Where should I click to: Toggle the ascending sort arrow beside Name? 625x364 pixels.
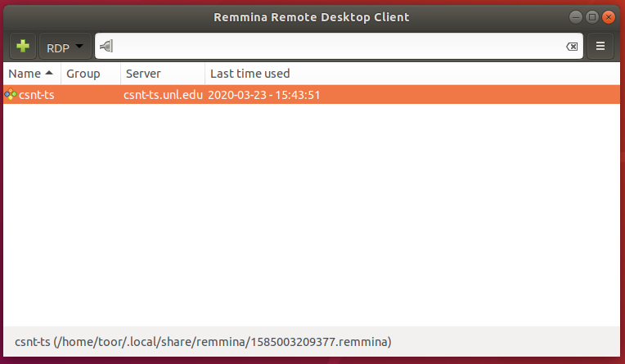click(x=49, y=74)
